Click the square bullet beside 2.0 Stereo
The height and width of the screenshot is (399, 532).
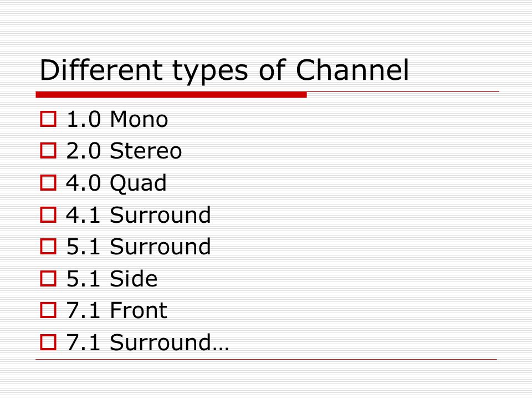[x=48, y=151]
